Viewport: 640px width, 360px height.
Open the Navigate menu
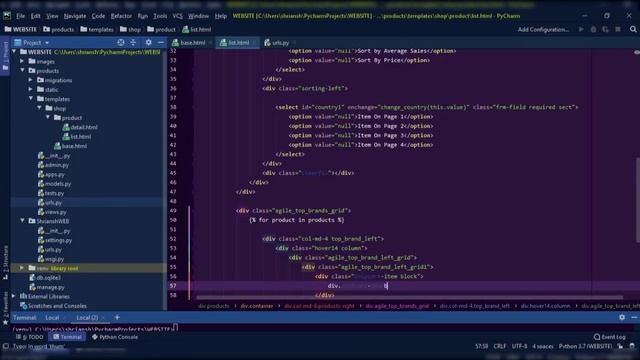click(x=75, y=16)
